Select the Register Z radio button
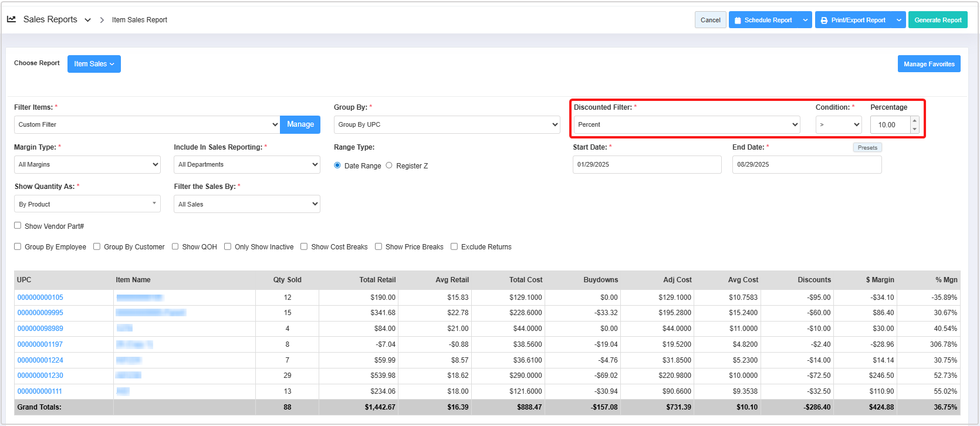The image size is (980, 426). coord(389,165)
